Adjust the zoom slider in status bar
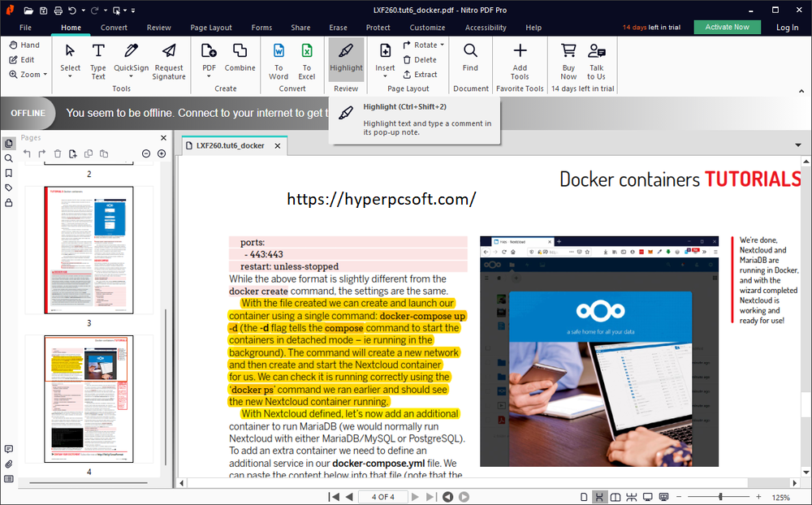The height and width of the screenshot is (505, 812). [x=720, y=497]
